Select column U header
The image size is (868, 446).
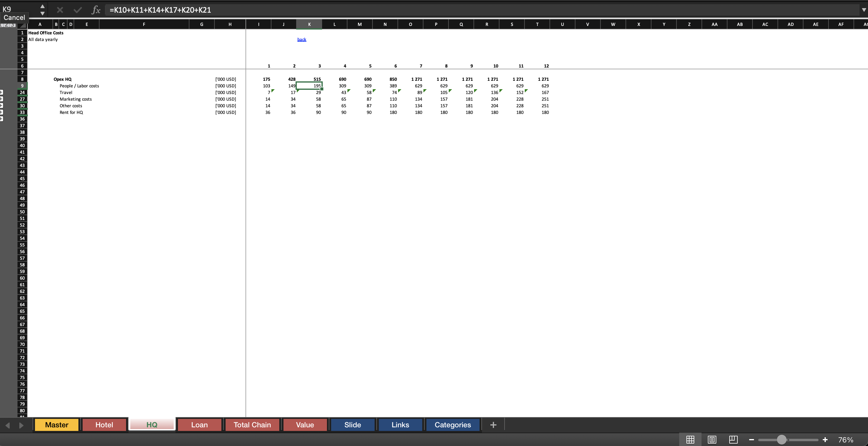pos(562,24)
